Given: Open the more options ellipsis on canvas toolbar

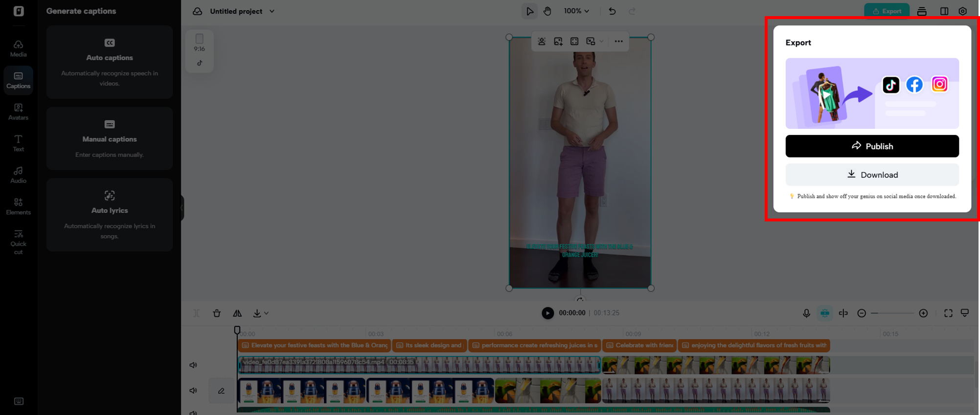Looking at the screenshot, I should (x=618, y=42).
